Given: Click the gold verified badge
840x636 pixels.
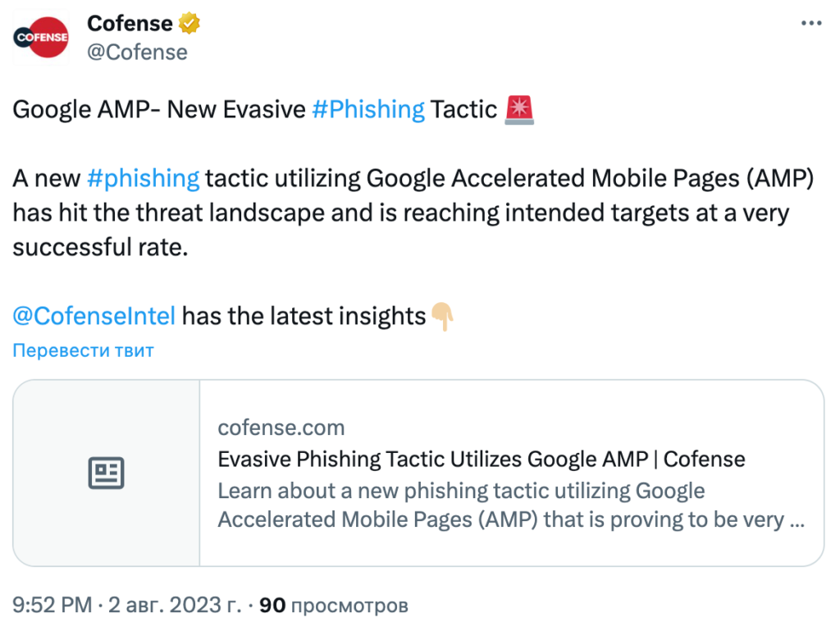Looking at the screenshot, I should point(190,24).
